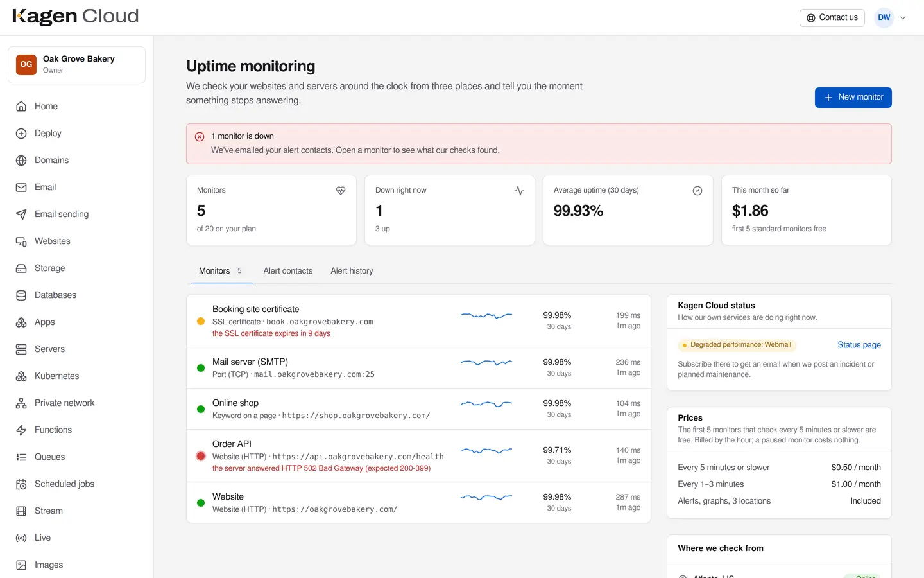The image size is (924, 578).
Task: Click the heart pulse icon on Monitors card
Action: (x=341, y=191)
